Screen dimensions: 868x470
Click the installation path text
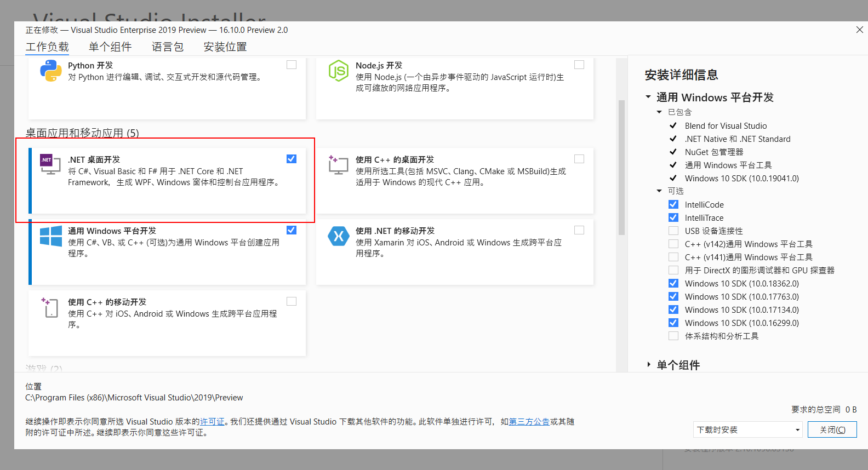[134, 398]
